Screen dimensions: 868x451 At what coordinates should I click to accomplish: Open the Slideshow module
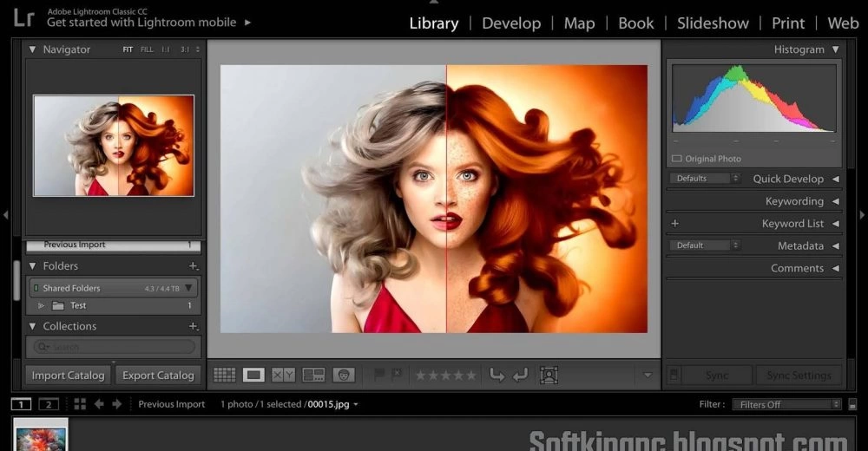pyautogui.click(x=712, y=23)
